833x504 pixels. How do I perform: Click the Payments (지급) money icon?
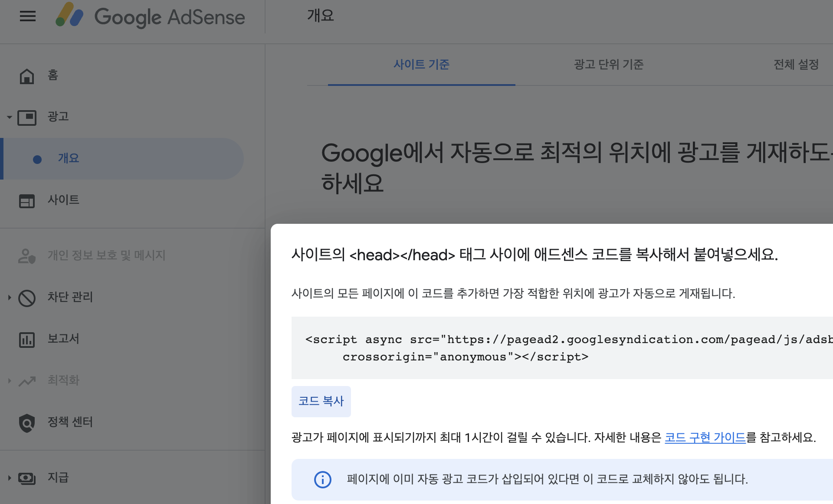(x=27, y=478)
